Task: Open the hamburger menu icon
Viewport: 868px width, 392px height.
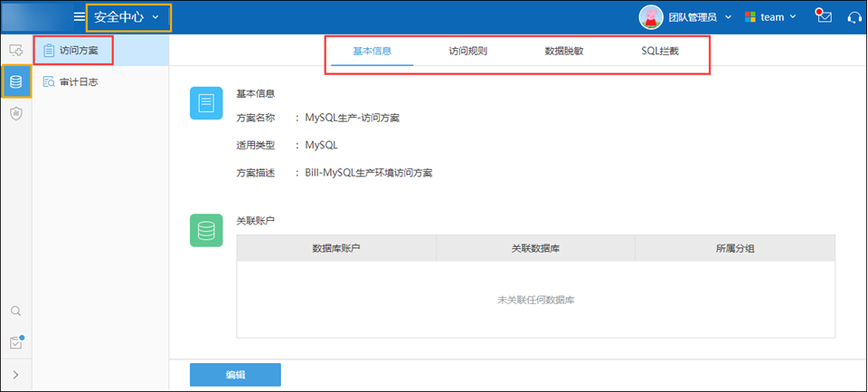Action: pyautogui.click(x=80, y=17)
